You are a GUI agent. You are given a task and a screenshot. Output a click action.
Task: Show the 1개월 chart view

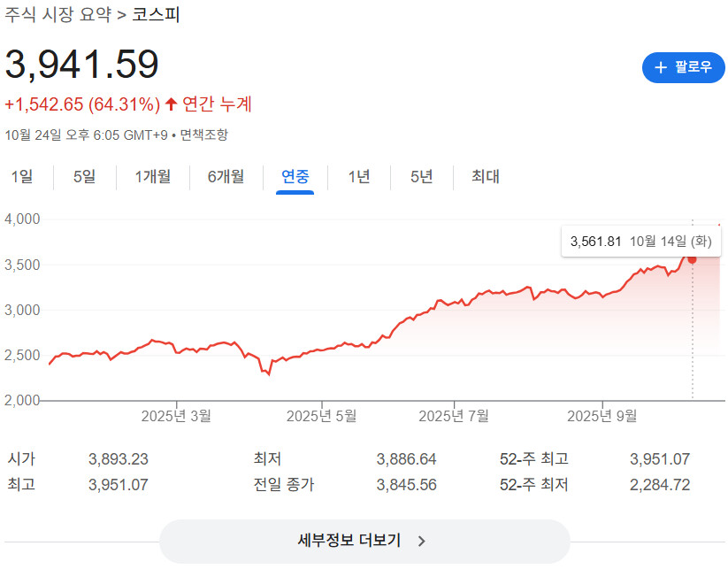[x=153, y=176]
